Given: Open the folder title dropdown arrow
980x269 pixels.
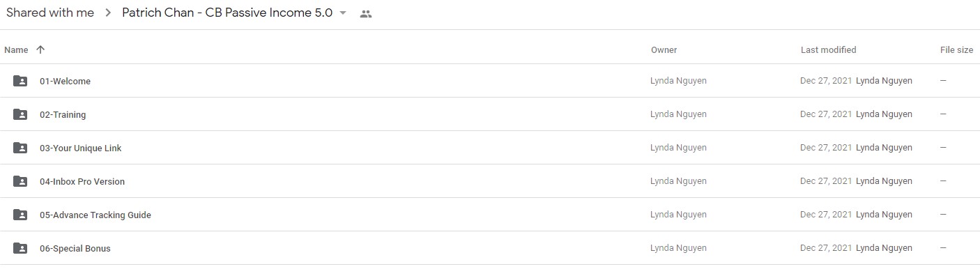Looking at the screenshot, I should click(x=343, y=13).
